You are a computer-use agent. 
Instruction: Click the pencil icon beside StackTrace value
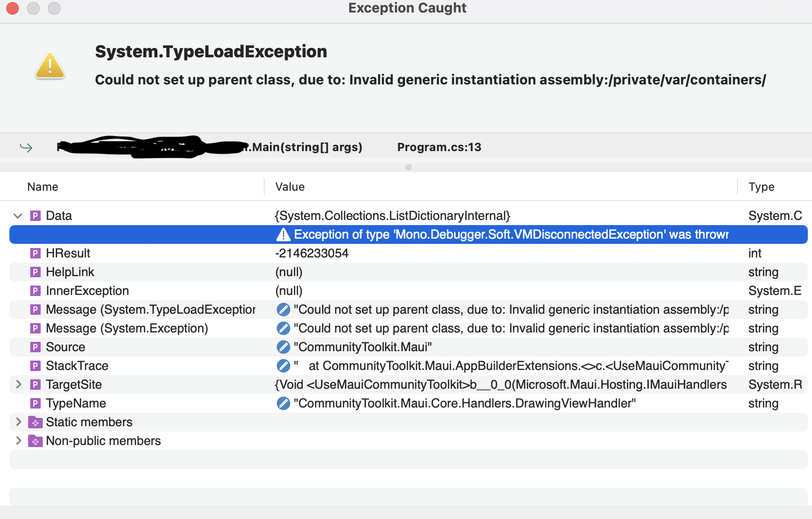283,365
